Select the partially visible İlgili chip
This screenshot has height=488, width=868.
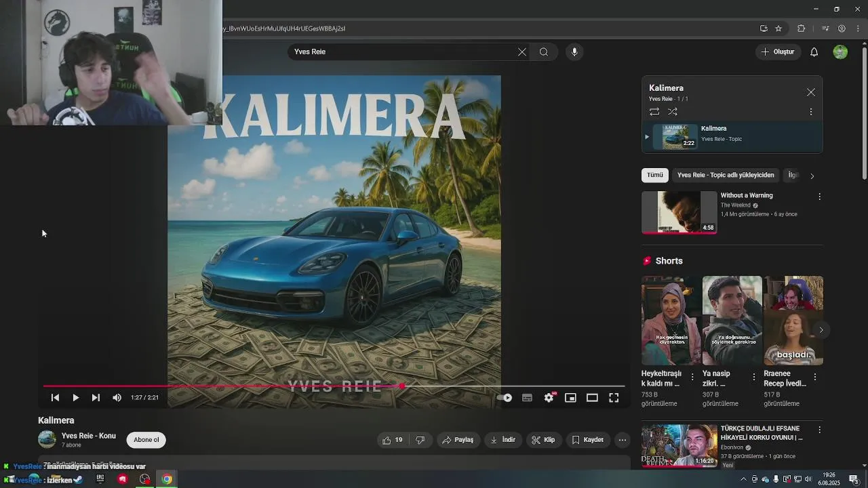click(x=792, y=175)
